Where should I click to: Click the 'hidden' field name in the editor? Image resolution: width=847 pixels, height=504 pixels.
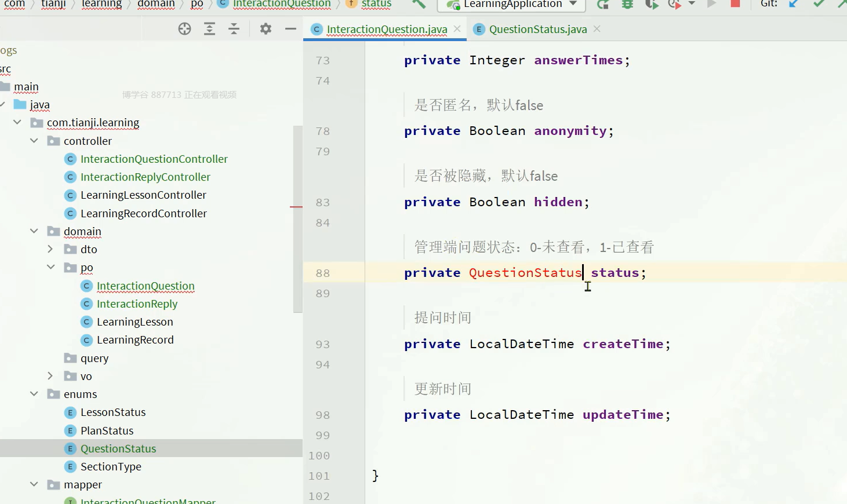(558, 202)
